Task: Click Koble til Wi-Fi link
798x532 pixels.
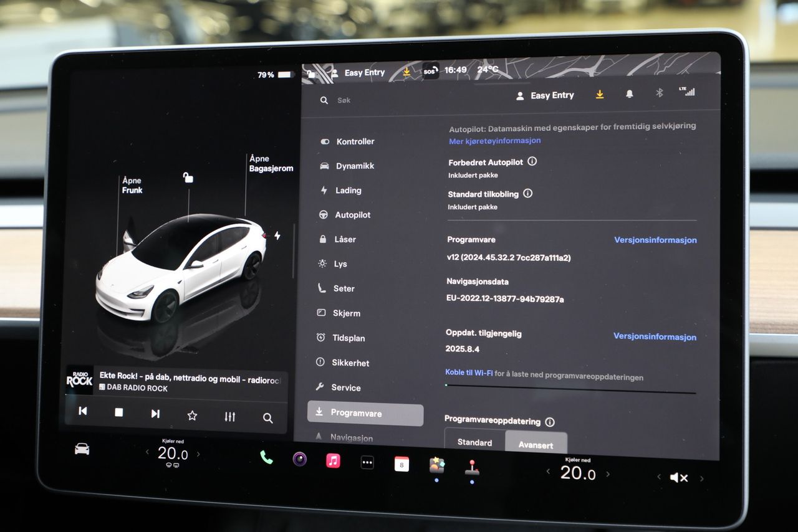Action: (x=469, y=373)
